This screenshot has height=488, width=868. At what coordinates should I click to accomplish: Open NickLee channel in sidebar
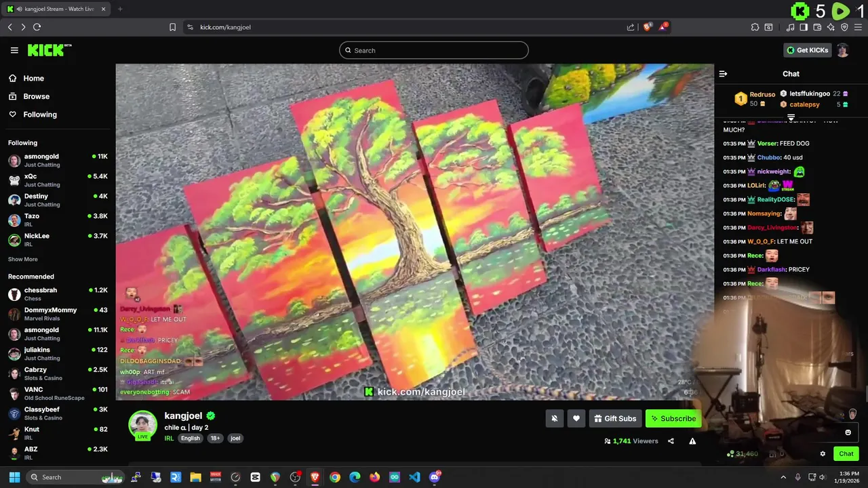pyautogui.click(x=58, y=240)
